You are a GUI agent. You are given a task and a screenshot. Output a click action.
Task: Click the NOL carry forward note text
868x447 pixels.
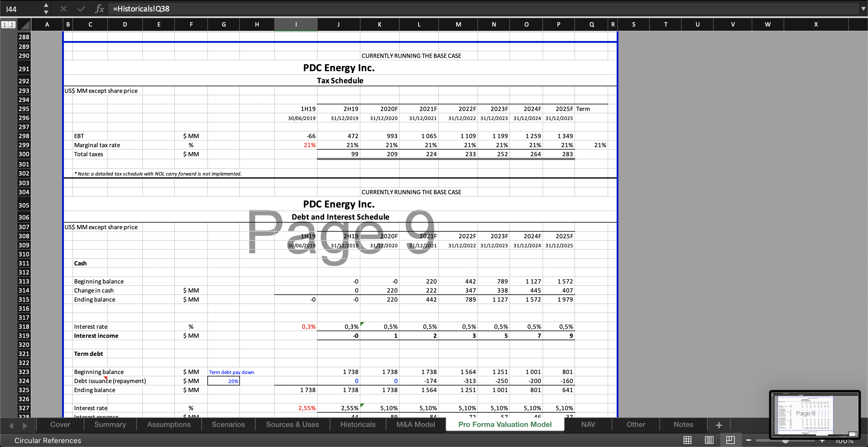pyautogui.click(x=158, y=174)
